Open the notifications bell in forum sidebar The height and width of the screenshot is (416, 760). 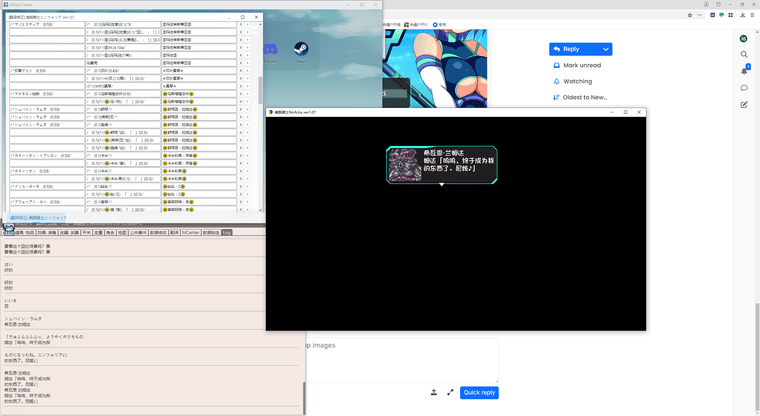(744, 71)
